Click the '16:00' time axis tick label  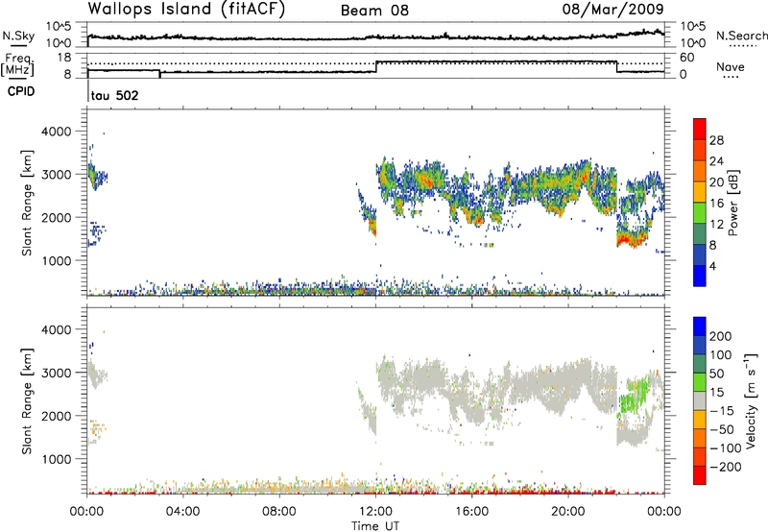pos(471,512)
